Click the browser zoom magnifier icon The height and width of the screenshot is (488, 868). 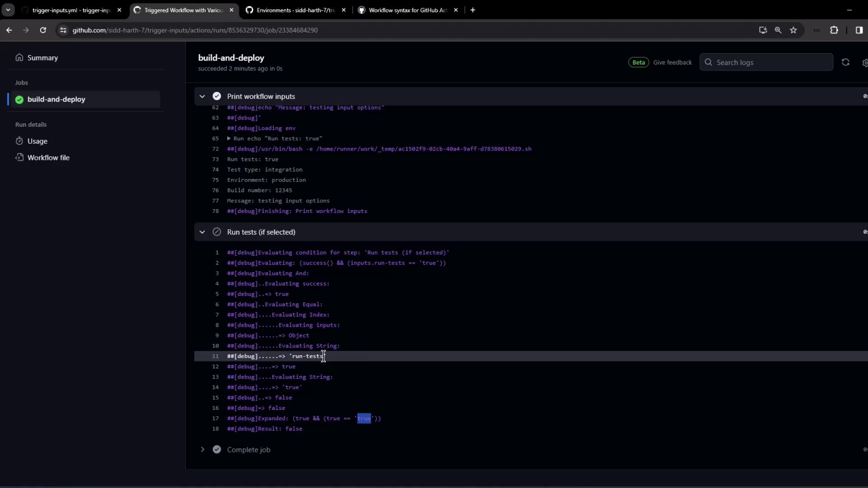pos(778,30)
